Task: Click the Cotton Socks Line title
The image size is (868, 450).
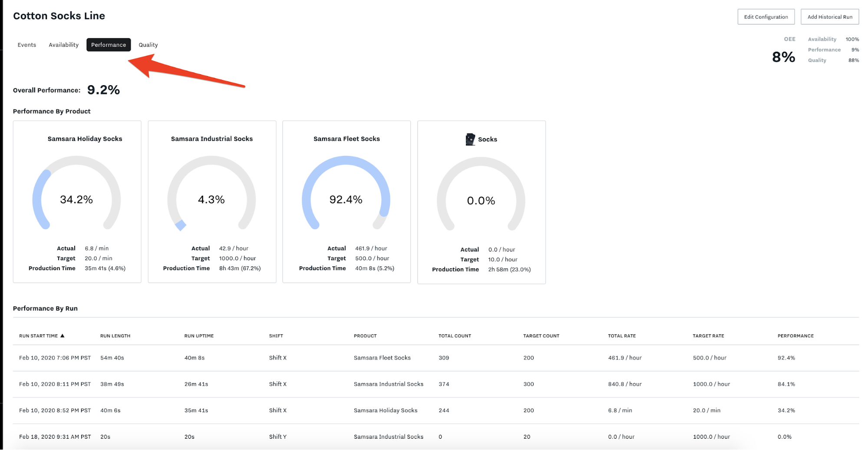Action: point(59,16)
